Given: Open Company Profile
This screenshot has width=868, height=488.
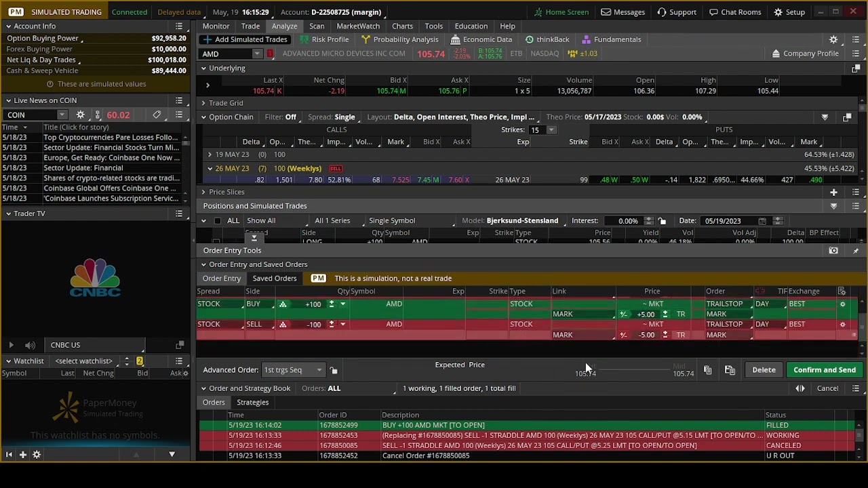Looking at the screenshot, I should 804,54.
